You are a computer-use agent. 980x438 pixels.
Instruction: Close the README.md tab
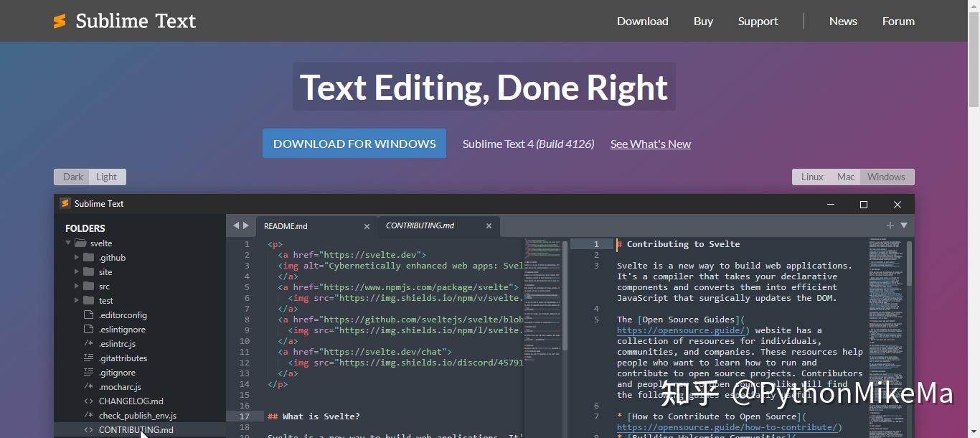coord(367,226)
